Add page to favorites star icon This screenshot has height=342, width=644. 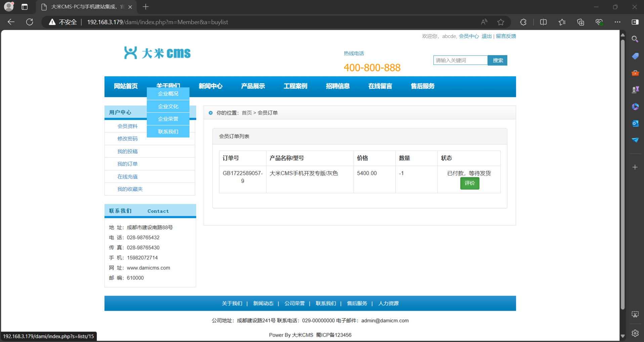tap(501, 22)
